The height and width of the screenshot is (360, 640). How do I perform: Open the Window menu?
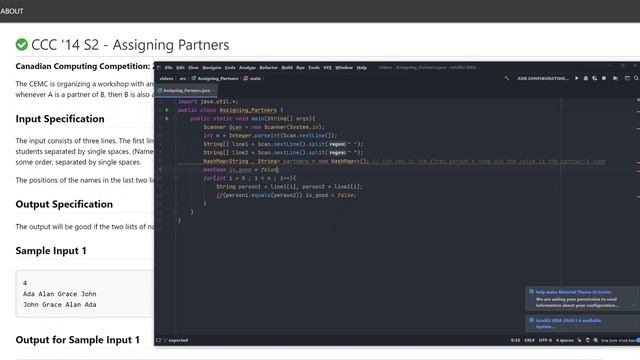coord(344,68)
